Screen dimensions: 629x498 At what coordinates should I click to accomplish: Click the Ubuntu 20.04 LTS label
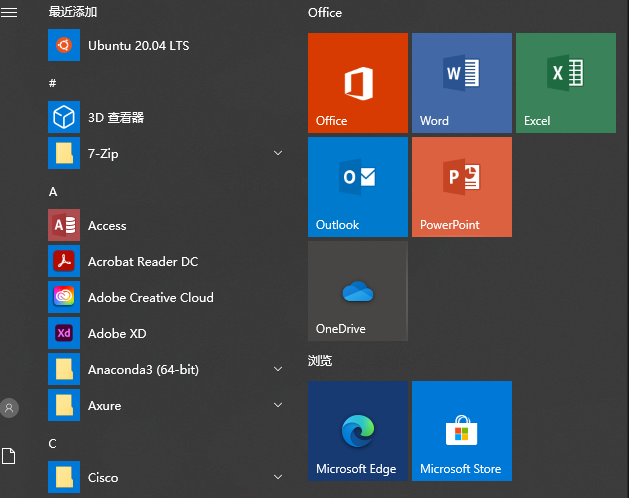click(139, 45)
